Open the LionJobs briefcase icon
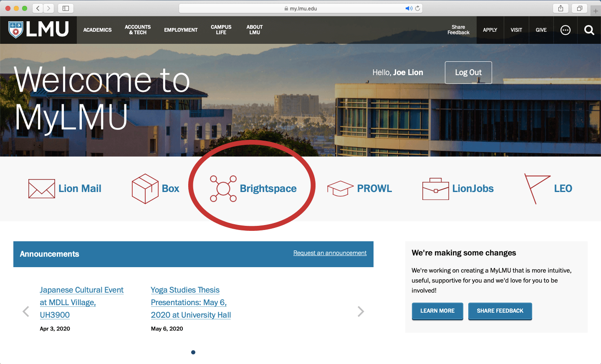 (x=457, y=189)
